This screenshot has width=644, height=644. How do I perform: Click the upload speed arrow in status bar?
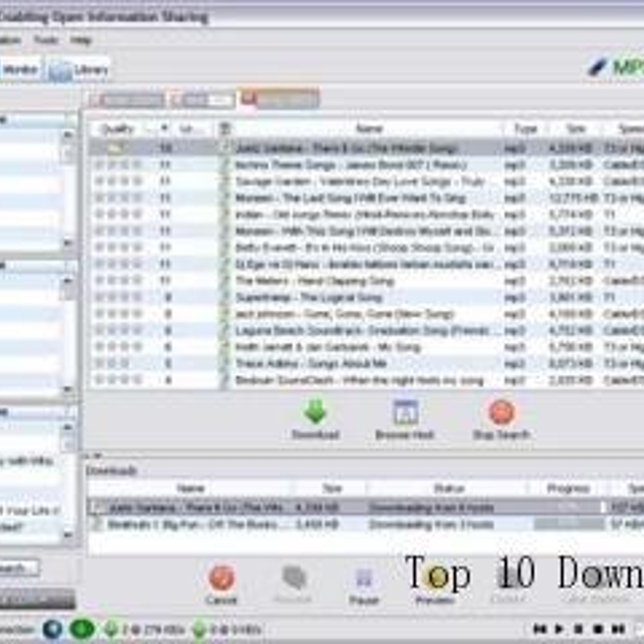199,630
